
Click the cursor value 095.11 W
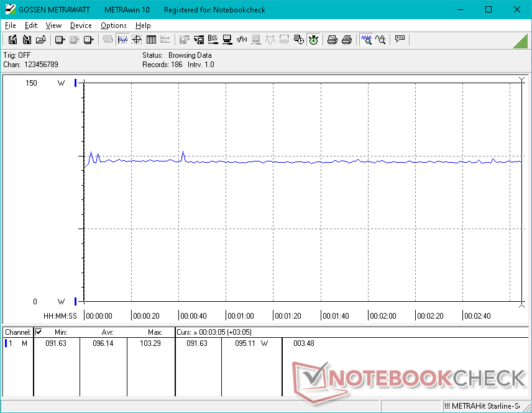252,343
